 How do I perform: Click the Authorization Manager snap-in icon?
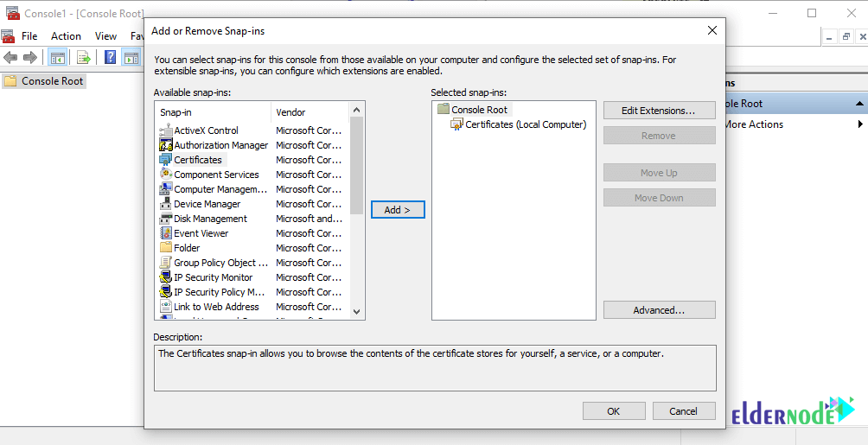tap(167, 145)
